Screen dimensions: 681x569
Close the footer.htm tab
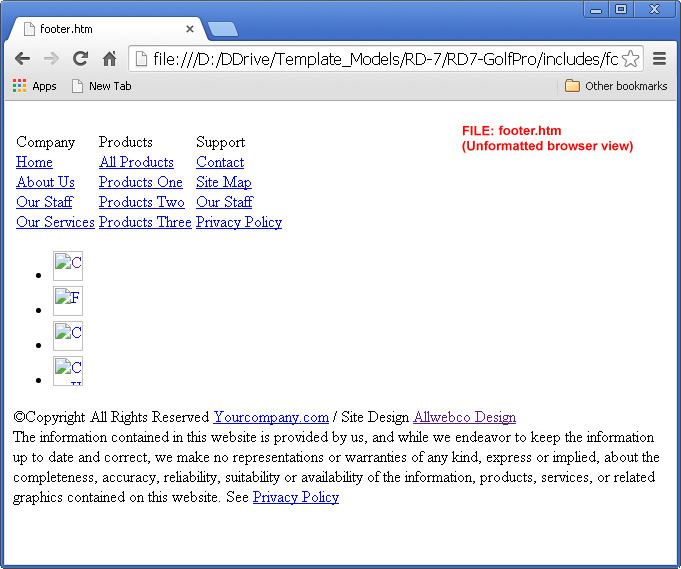click(190, 29)
